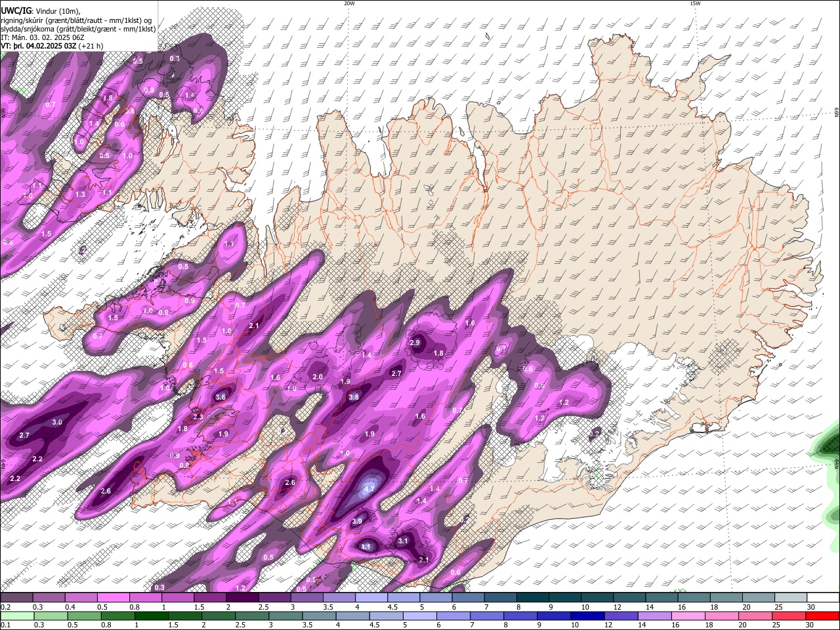Click the 20W longitude label
Screen dimensions: 840x630
point(349,3)
